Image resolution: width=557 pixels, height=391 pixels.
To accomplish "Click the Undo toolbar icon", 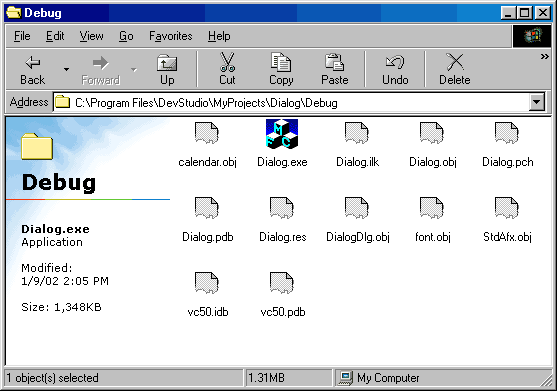I will [395, 62].
